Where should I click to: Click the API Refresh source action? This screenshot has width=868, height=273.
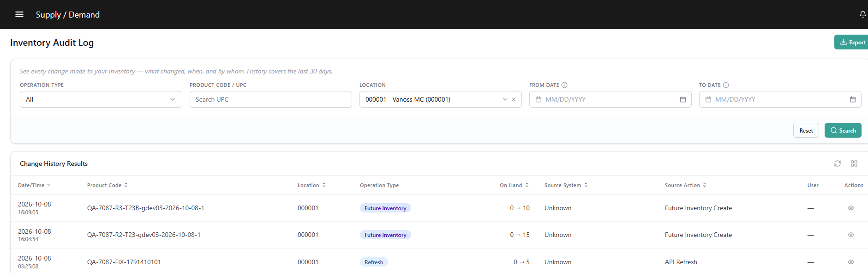(x=681, y=262)
